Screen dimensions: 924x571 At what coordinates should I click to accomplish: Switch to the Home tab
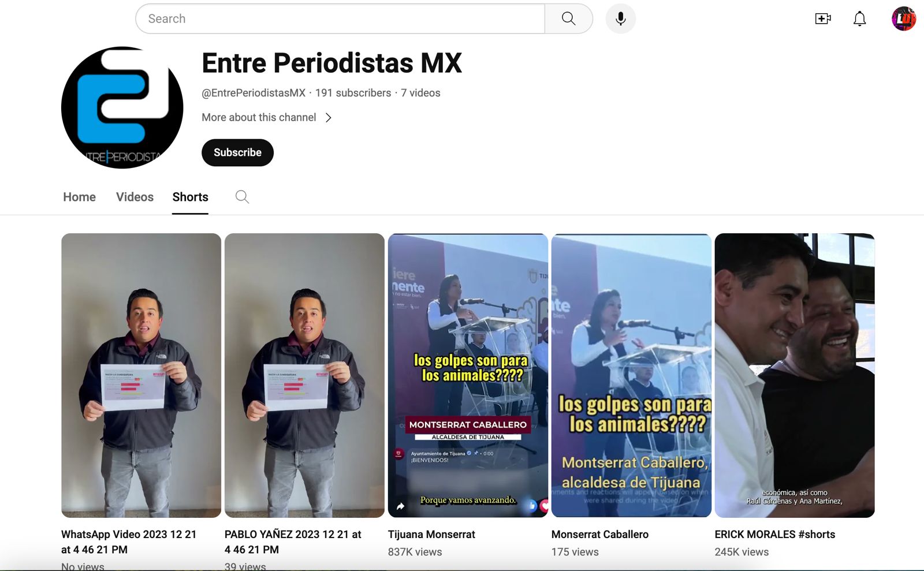(x=79, y=197)
